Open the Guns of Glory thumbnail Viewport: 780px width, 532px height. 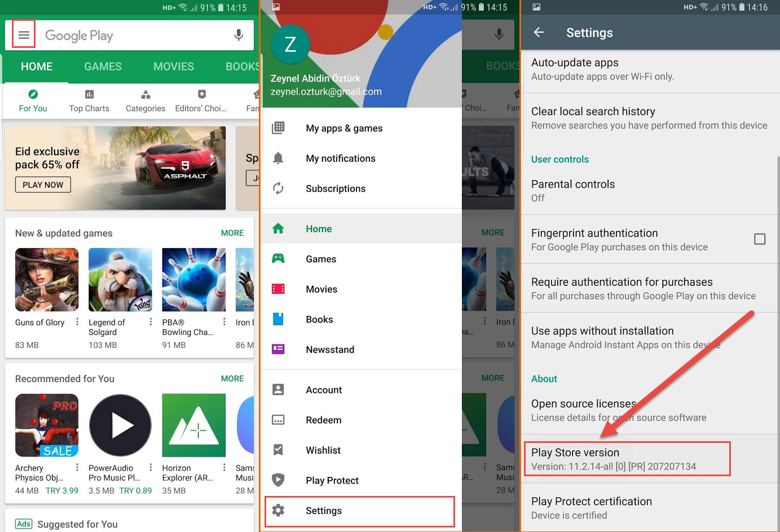[47, 280]
